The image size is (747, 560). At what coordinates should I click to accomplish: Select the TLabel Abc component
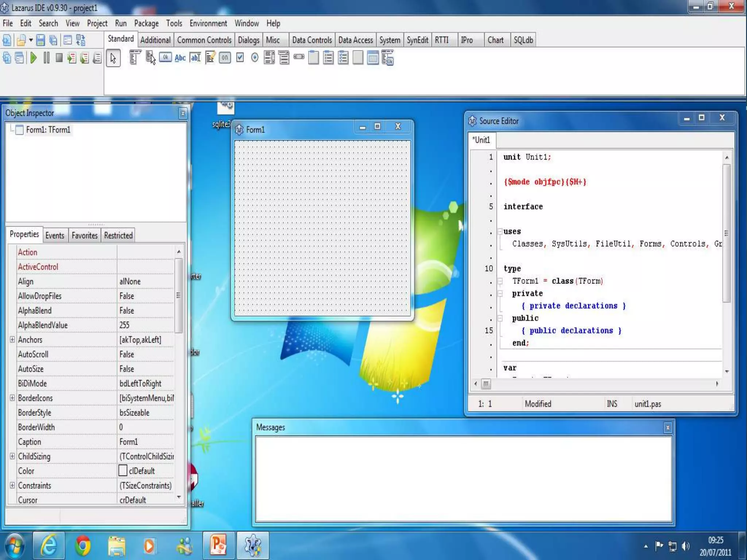[180, 58]
